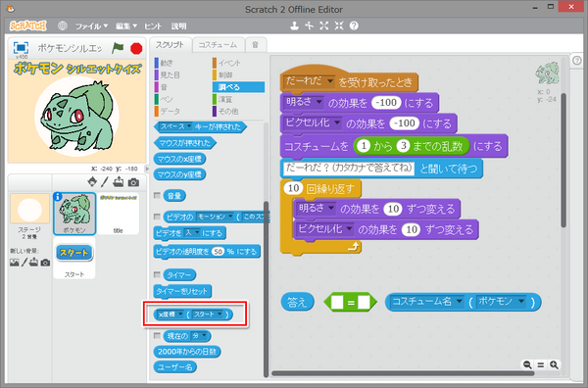Toggle タイマー reporter checkbox

pos(157,274)
